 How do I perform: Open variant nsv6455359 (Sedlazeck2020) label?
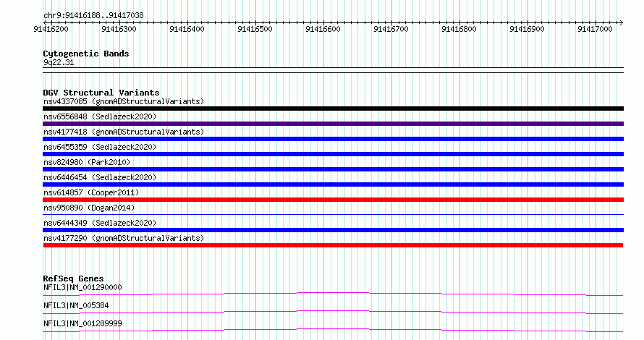click(x=100, y=147)
